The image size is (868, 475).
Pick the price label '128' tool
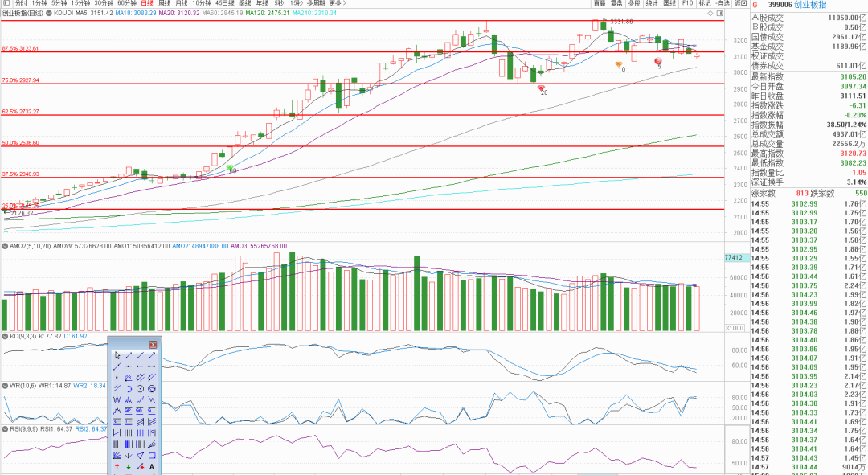coord(129,377)
